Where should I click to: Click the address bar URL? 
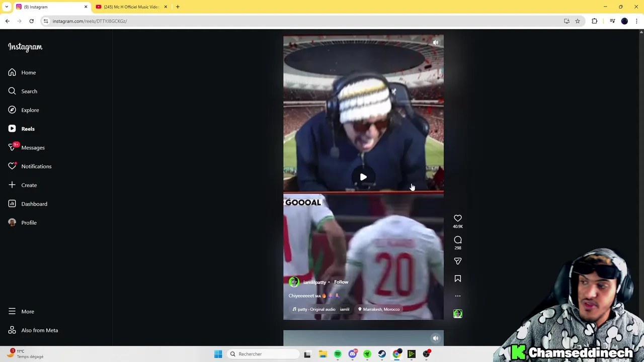[x=90, y=21]
